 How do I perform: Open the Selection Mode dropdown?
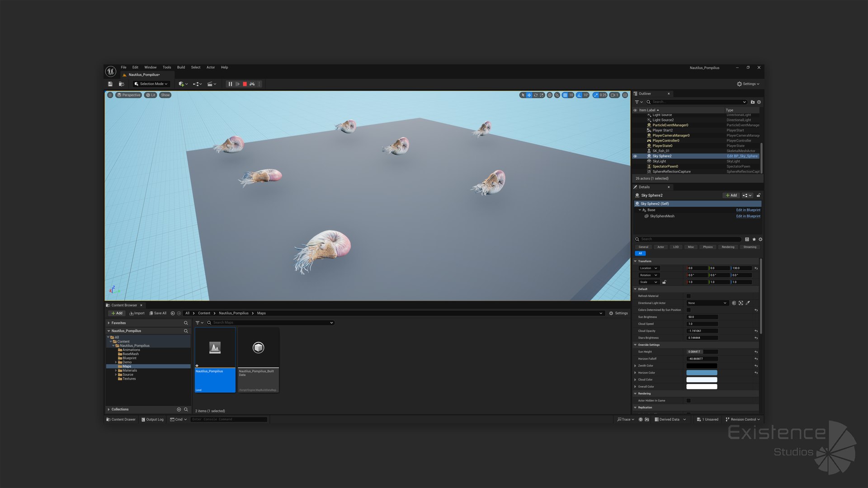click(x=151, y=84)
